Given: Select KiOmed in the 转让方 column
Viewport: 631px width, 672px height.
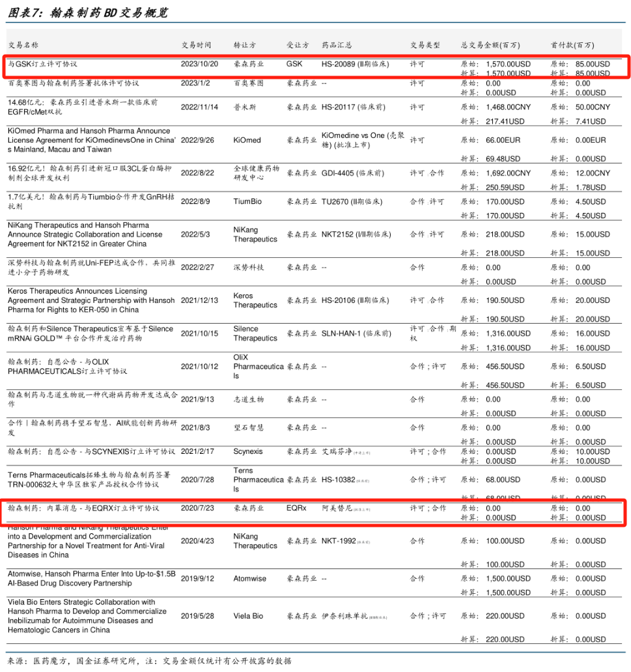Looking at the screenshot, I should point(247,140).
